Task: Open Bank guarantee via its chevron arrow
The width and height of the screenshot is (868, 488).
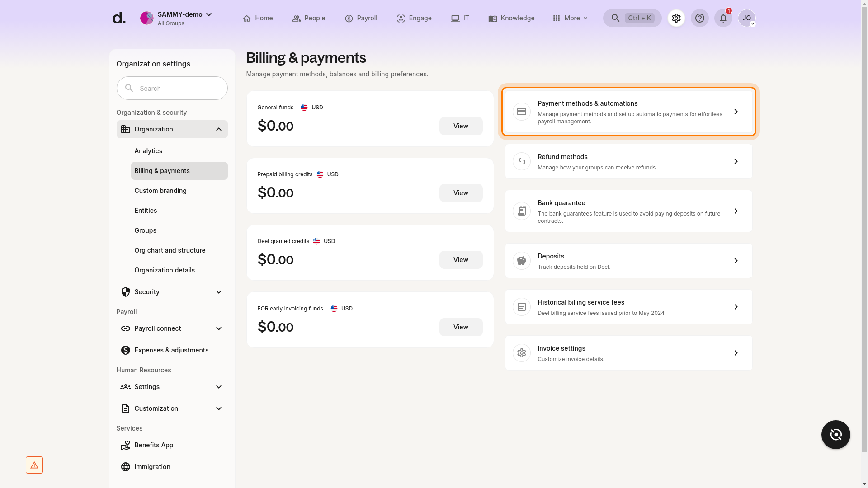Action: [x=736, y=211]
